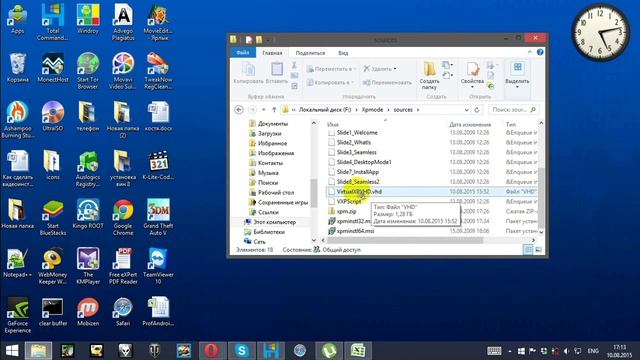Open the recent locations dropdown arrow
Screen dimensions: 640x360
[x=264, y=110]
